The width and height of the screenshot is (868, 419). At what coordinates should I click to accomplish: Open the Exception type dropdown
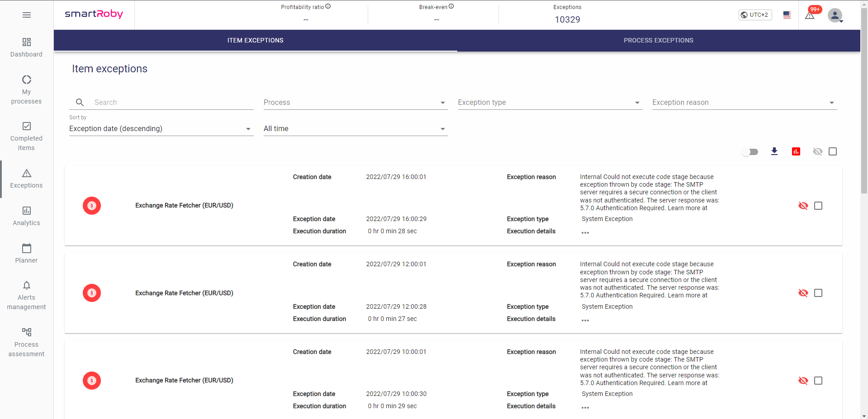[x=550, y=103]
